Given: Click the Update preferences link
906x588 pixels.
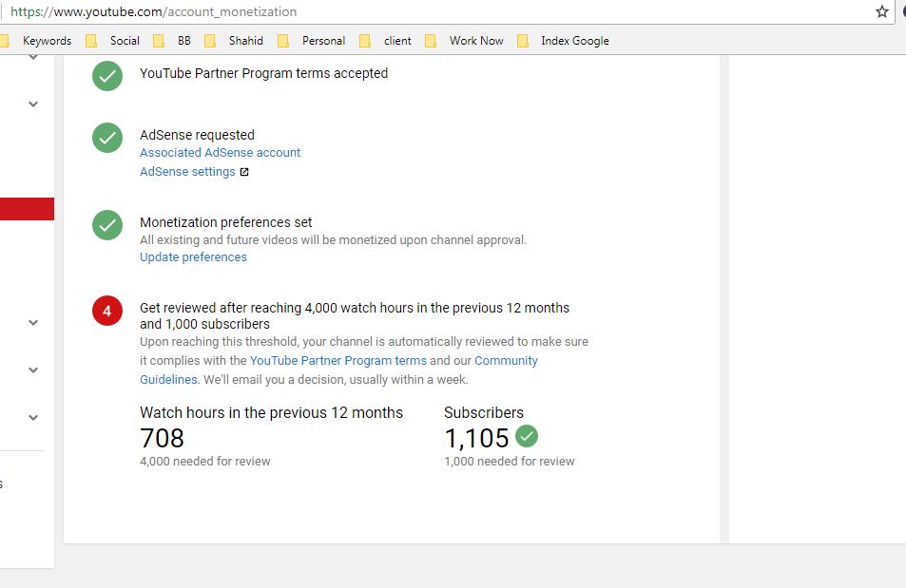Looking at the screenshot, I should [x=194, y=257].
